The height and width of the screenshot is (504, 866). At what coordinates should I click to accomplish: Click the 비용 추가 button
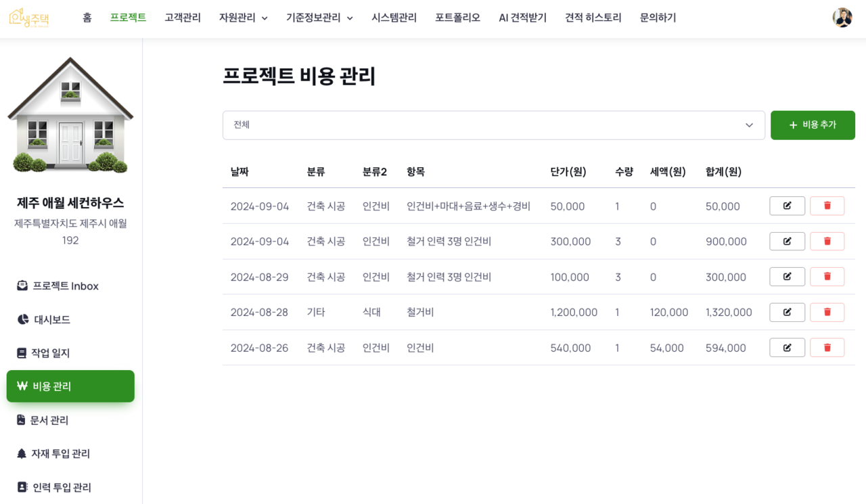(813, 125)
